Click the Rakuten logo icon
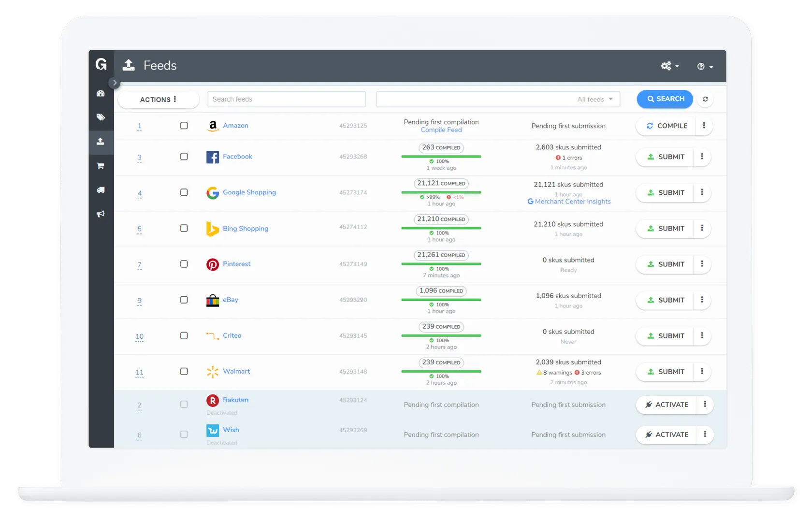This screenshot has width=812, height=522. [213, 400]
